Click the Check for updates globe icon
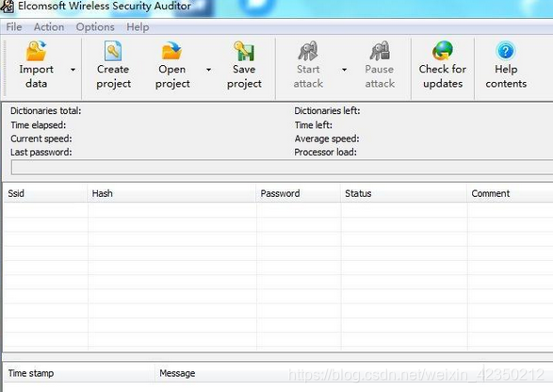This screenshot has width=553, height=392. click(x=443, y=51)
